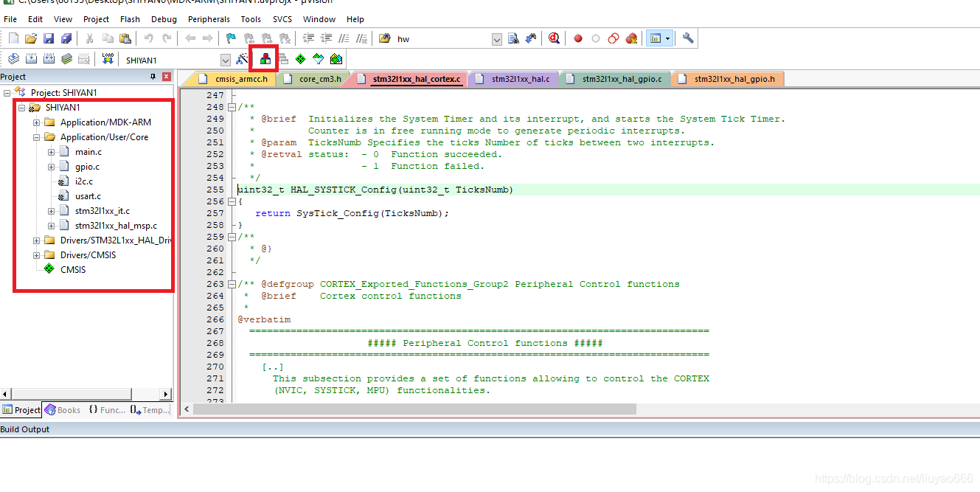The height and width of the screenshot is (492, 980).
Task: Expand the stm32l1xx_hal_msp.c tree node
Action: click(52, 226)
